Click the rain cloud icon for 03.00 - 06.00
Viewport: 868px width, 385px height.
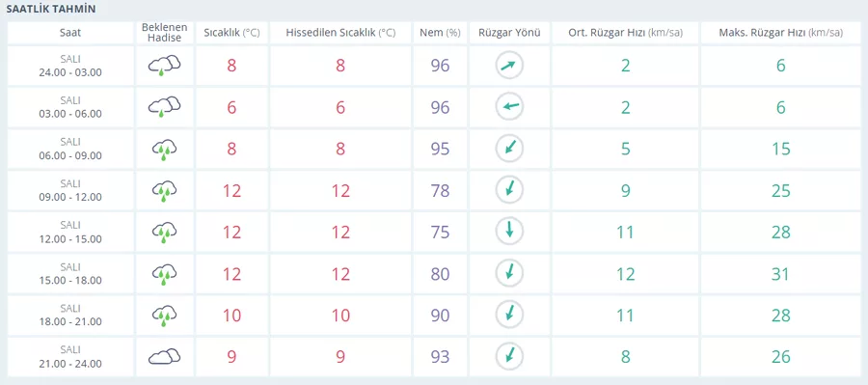(x=164, y=107)
